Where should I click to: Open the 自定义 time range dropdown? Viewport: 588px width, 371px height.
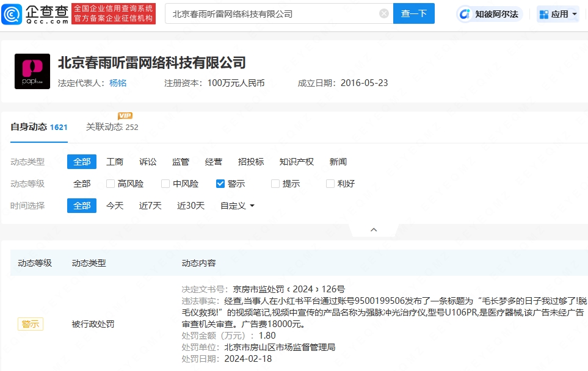coord(238,206)
